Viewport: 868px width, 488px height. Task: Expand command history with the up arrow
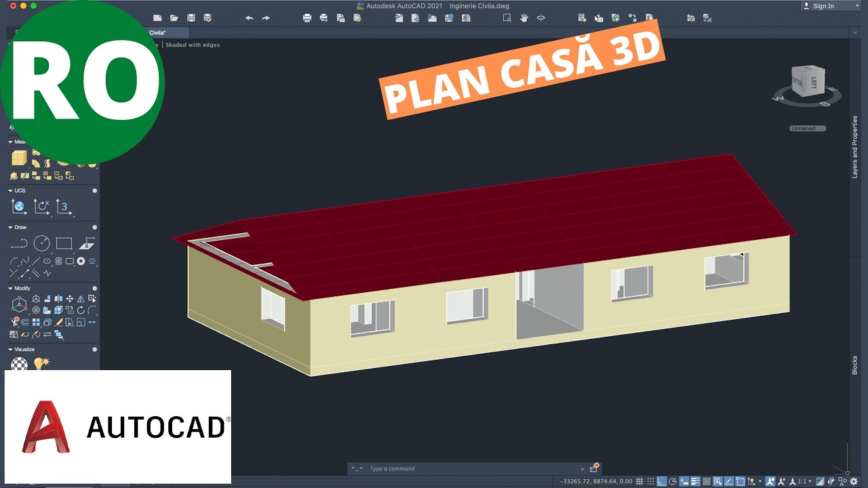(582, 468)
